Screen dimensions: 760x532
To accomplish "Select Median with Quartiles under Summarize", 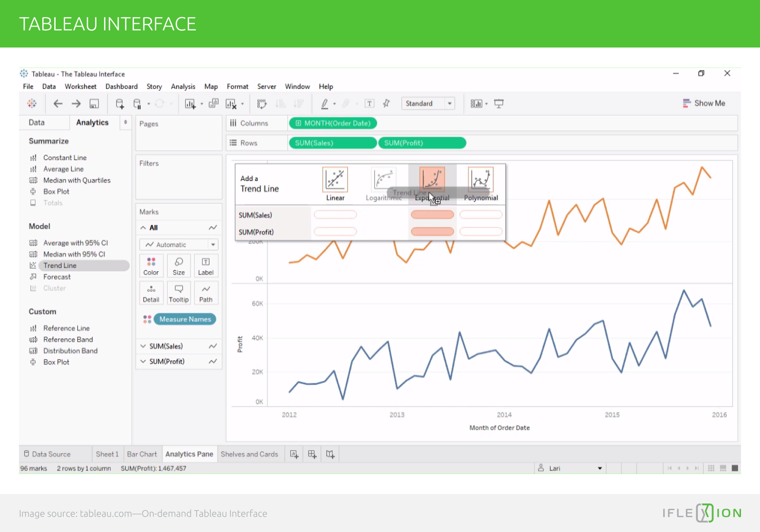I will coord(77,180).
